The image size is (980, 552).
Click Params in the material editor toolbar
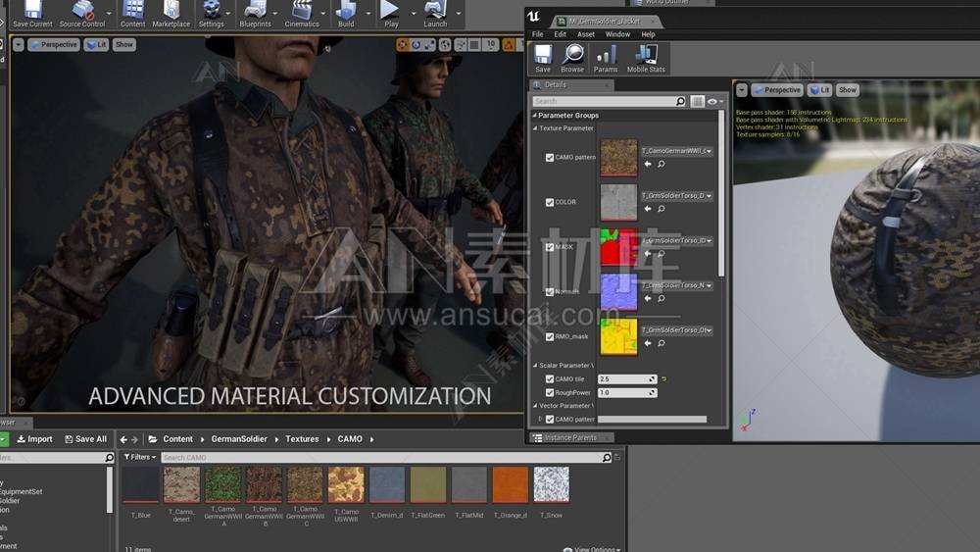[605, 59]
